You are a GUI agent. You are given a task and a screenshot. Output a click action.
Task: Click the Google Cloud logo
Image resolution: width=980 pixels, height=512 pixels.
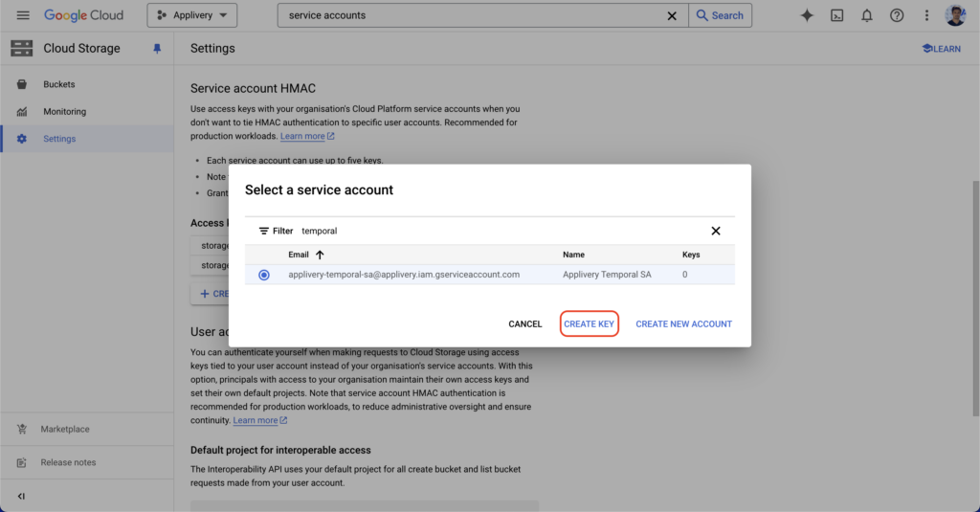click(84, 15)
